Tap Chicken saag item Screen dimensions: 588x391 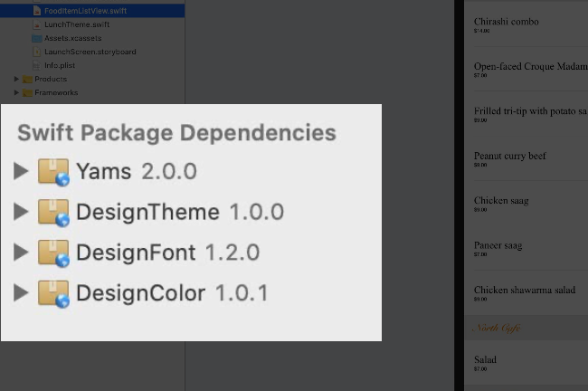501,200
